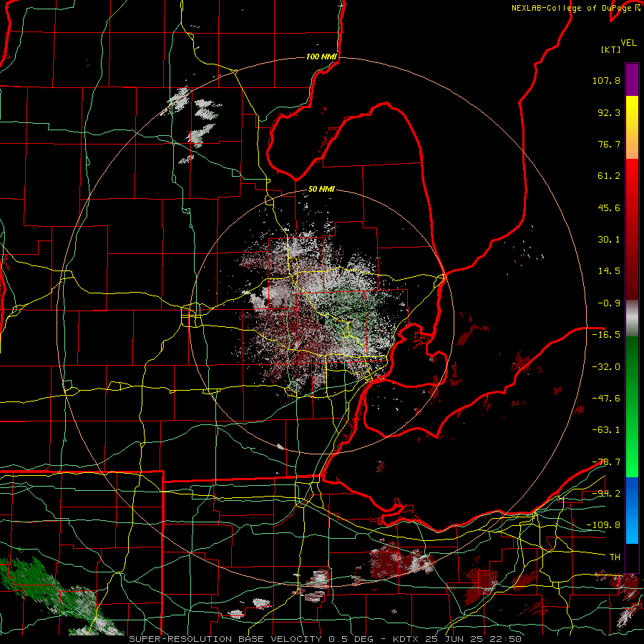Click the blue segment of the color bar
644x644 pixels.
tap(632, 510)
